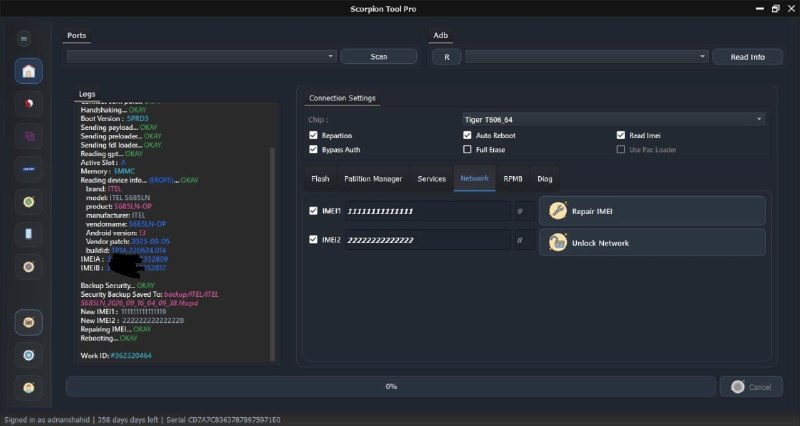Click the Ports label
800x426 pixels.
pyautogui.click(x=77, y=35)
